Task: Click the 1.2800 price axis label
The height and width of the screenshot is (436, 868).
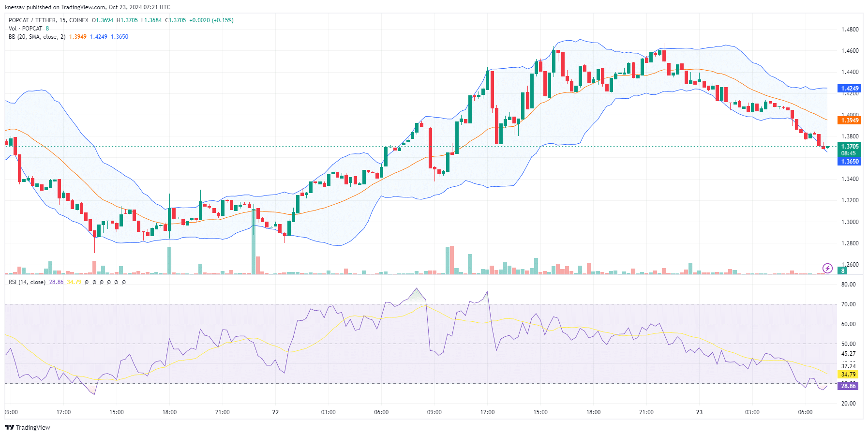Action: [850, 243]
